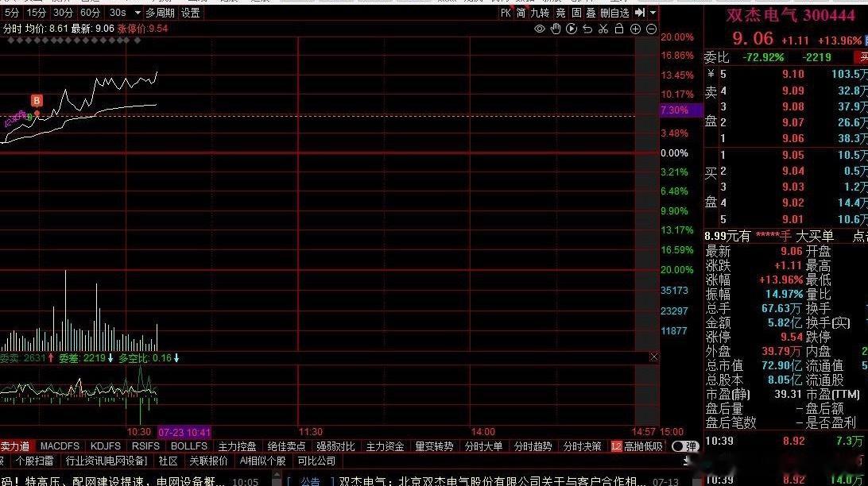
Task: Click the zoom out minus icon
Action: [652, 29]
